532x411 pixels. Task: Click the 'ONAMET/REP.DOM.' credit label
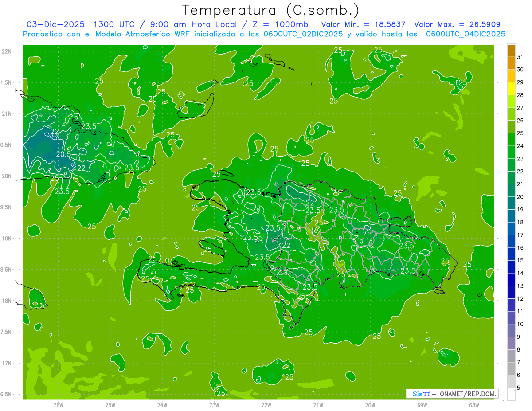coord(468,394)
